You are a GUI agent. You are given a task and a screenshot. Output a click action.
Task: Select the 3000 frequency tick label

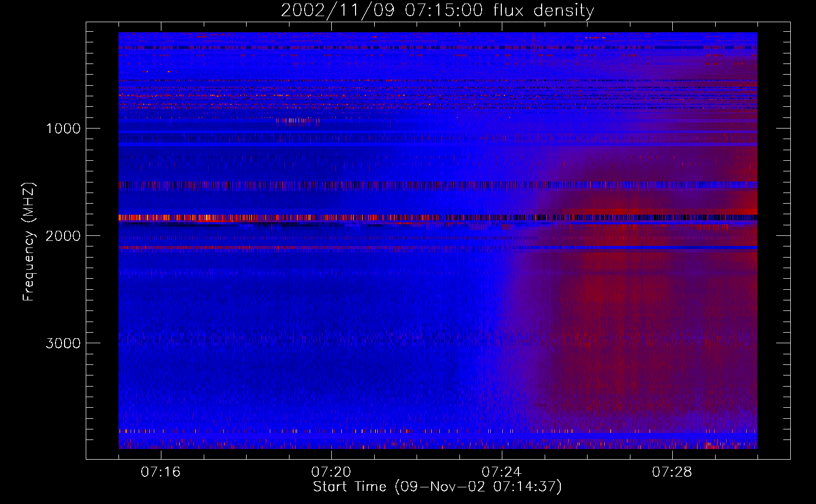[x=63, y=343]
